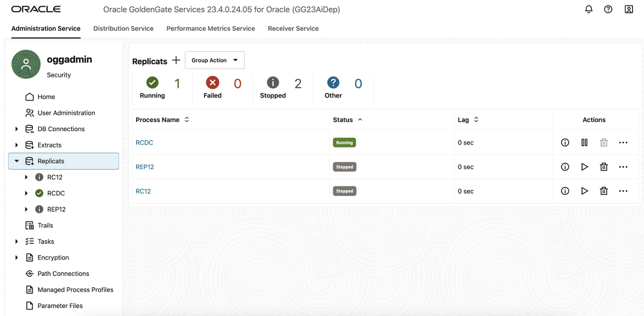
Task: Open REP12 process name link
Action: click(145, 167)
